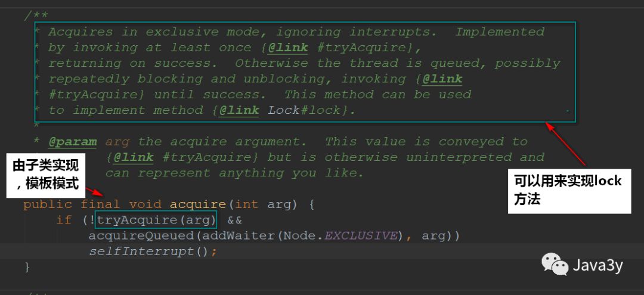Click the '/**' Javadoc opening marker

(36, 17)
